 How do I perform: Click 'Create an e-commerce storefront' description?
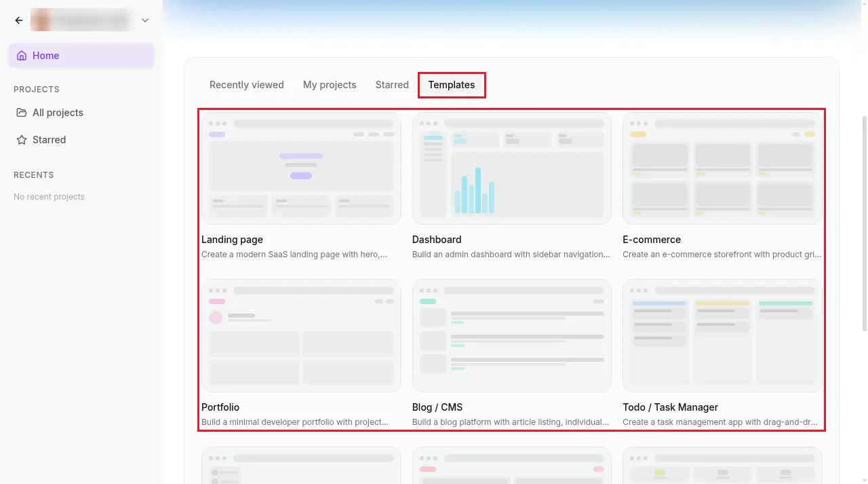(x=722, y=255)
